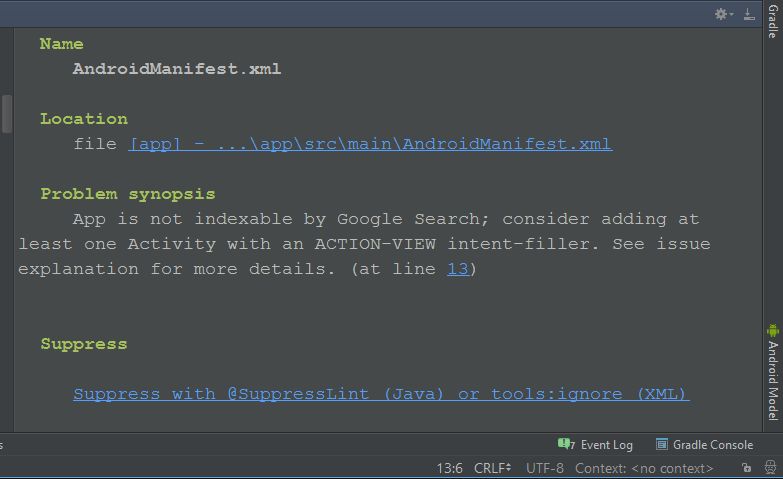Change the CRLF line separator dropdown

(492, 468)
